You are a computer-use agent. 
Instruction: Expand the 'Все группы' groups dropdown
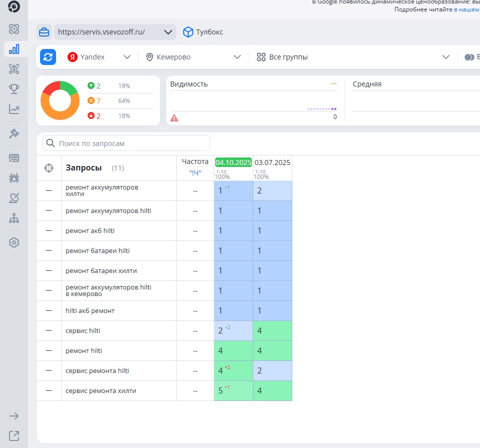[352, 57]
